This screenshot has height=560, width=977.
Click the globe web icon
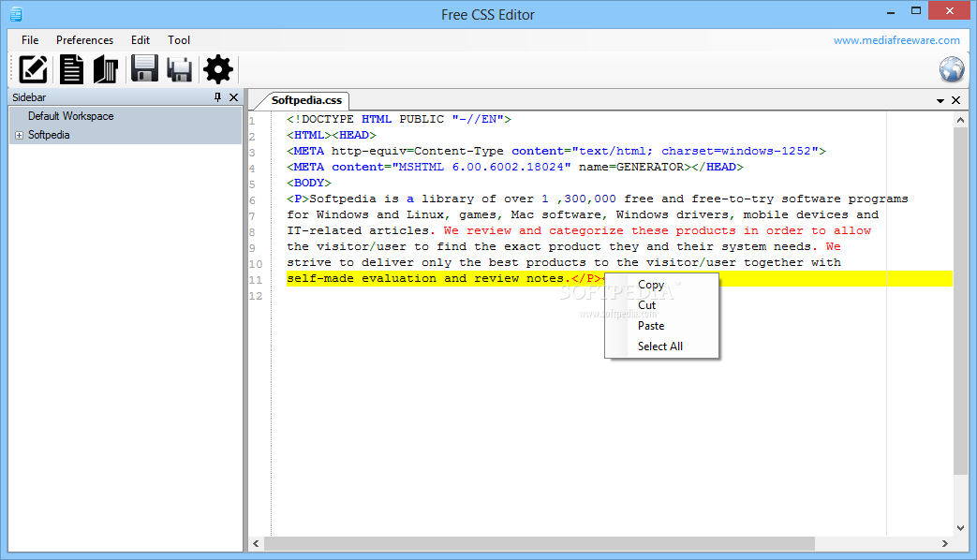[952, 69]
